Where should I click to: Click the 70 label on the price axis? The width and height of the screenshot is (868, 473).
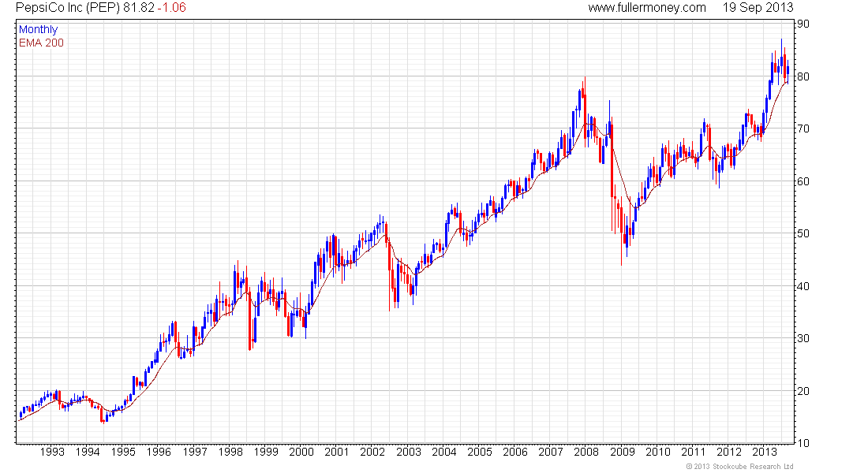pyautogui.click(x=803, y=129)
